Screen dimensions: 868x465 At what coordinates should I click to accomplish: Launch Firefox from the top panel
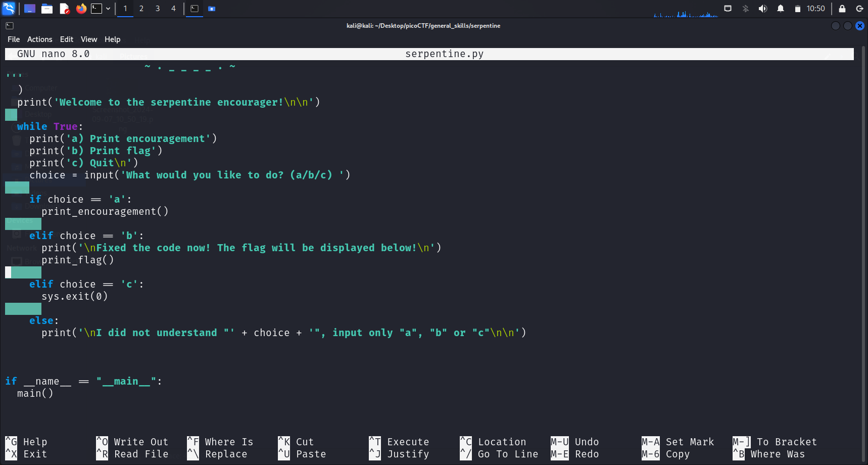pos(81,9)
